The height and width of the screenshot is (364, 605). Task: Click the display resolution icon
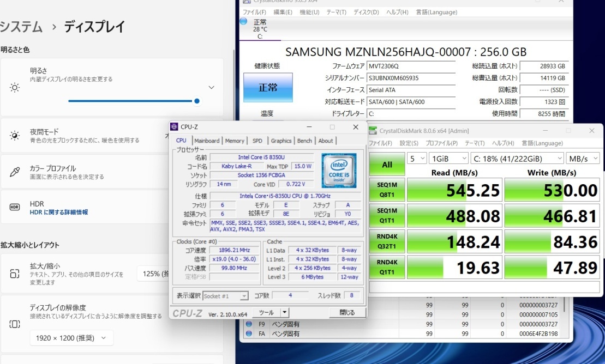[15, 324]
